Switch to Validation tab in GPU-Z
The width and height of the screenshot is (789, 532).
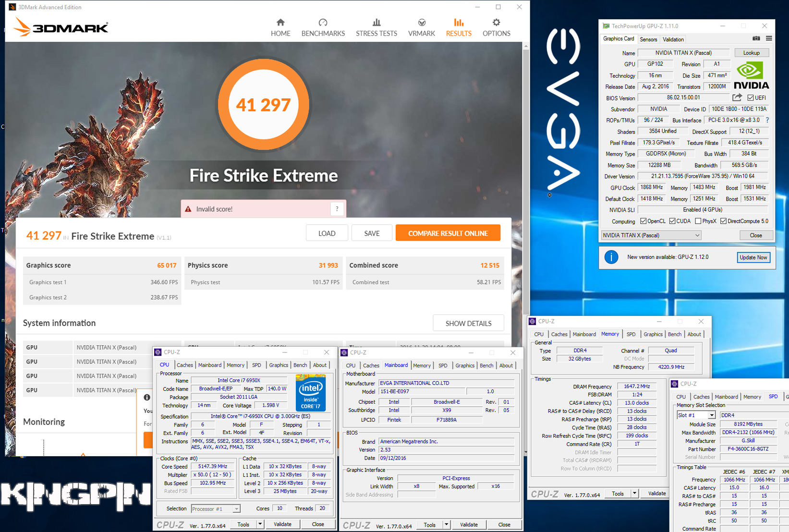point(673,39)
